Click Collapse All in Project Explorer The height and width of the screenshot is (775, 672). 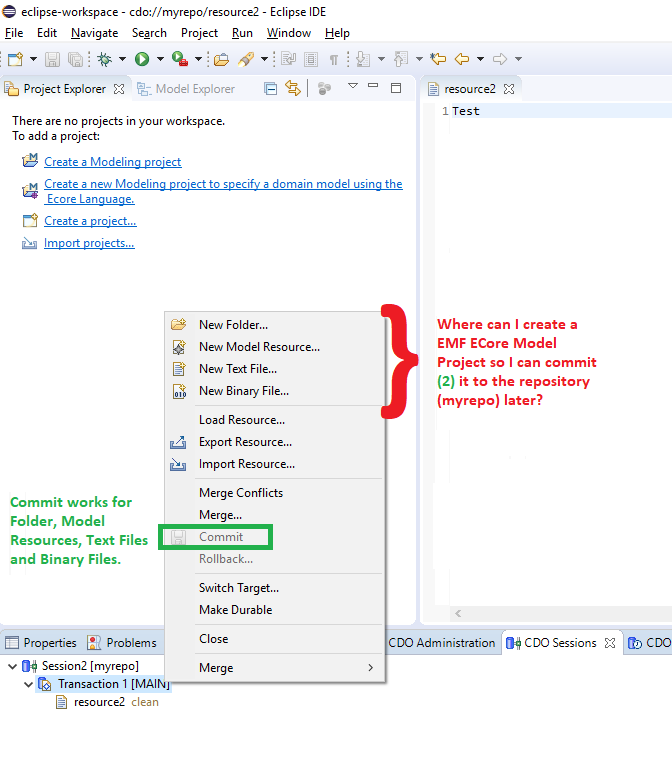coord(270,89)
